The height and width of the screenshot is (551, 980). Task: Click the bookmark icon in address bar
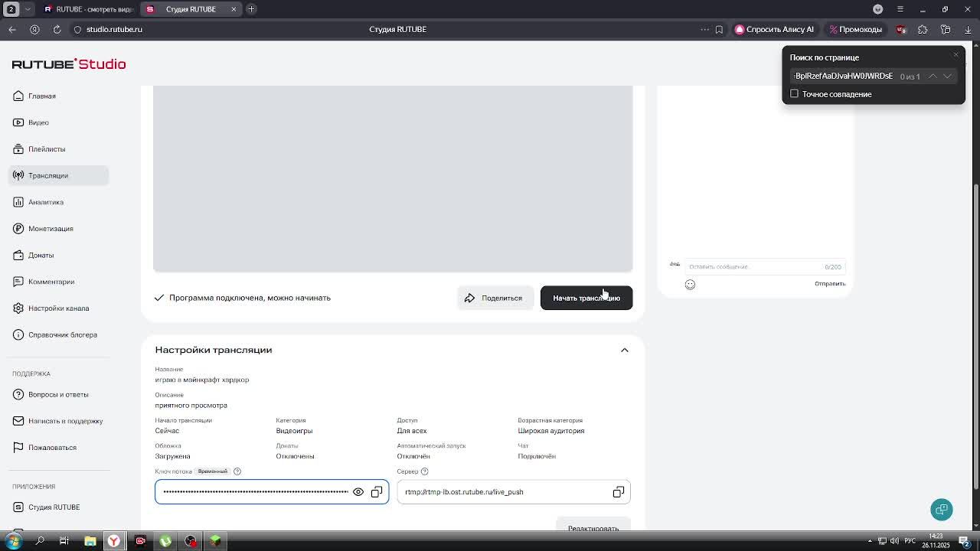point(719,29)
